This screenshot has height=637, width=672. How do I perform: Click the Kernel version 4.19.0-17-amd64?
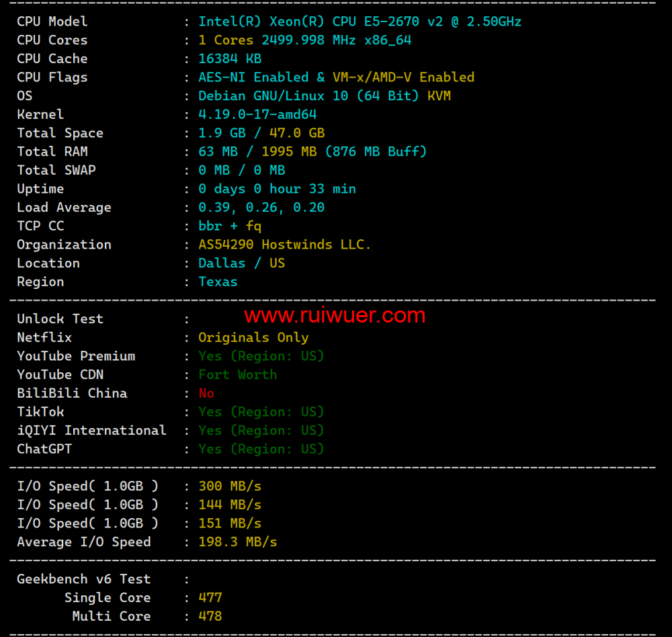[x=257, y=115]
